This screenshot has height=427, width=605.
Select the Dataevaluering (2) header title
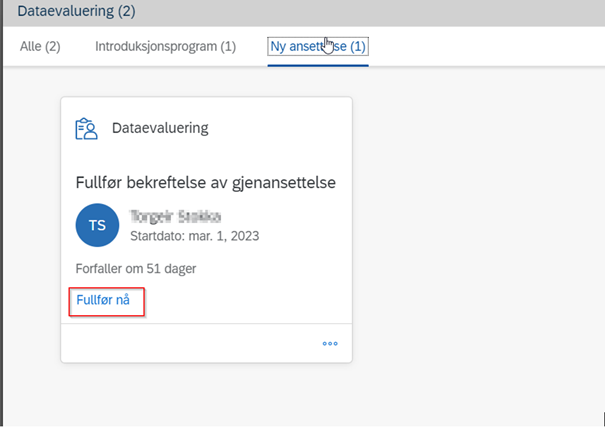point(76,11)
